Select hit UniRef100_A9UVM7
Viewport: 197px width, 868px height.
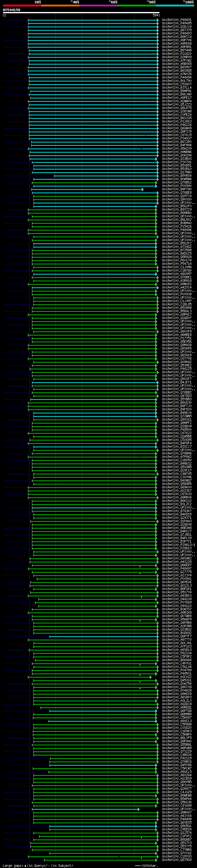coord(176,274)
